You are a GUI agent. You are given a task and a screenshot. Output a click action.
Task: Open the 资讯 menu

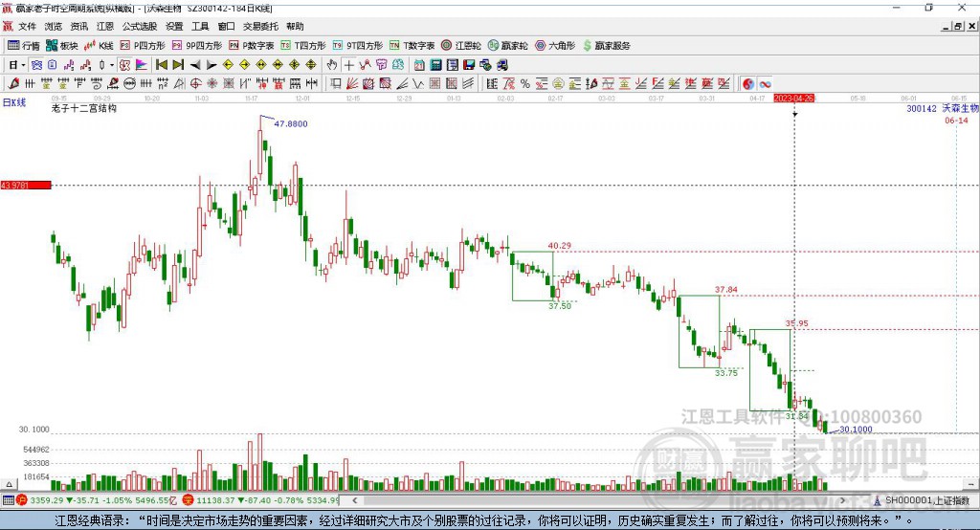78,26
